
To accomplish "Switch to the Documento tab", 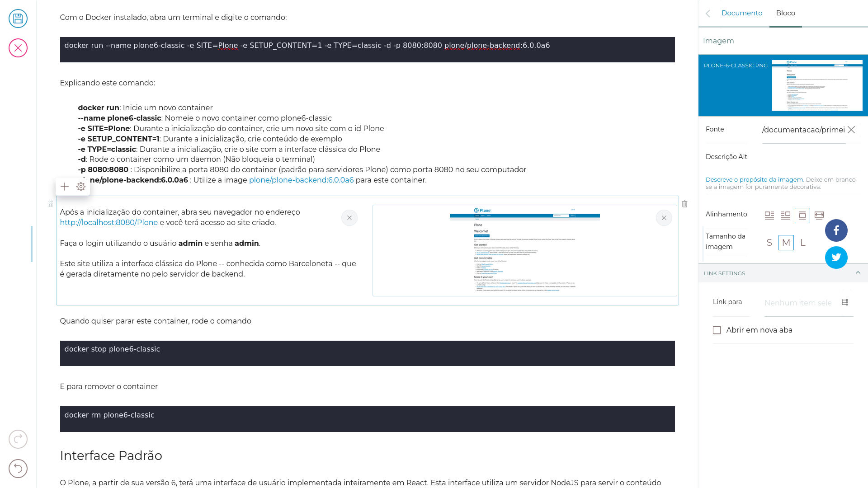I will [742, 13].
